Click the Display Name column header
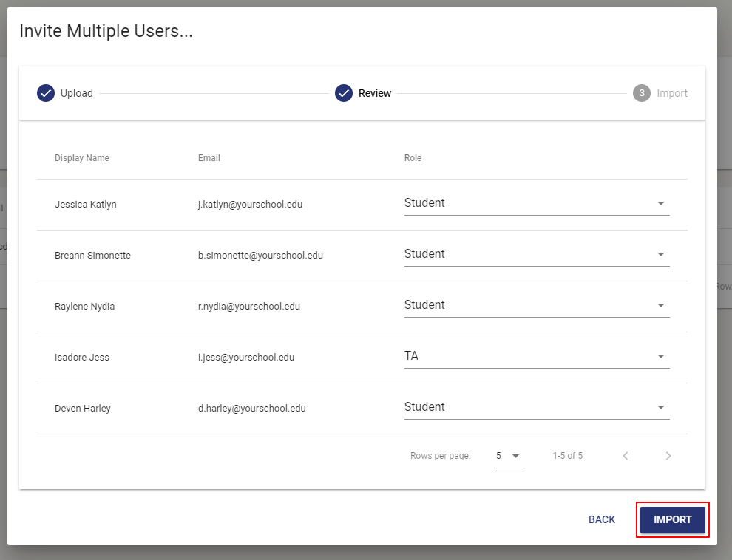Screen dimensions: 732x560 click(82, 157)
